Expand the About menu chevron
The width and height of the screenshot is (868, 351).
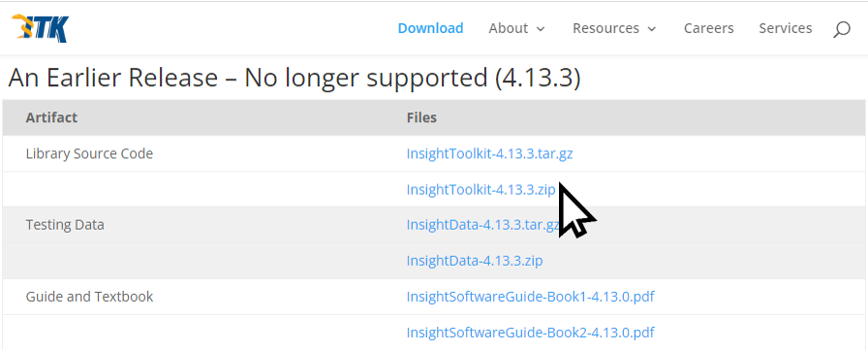coord(541,29)
